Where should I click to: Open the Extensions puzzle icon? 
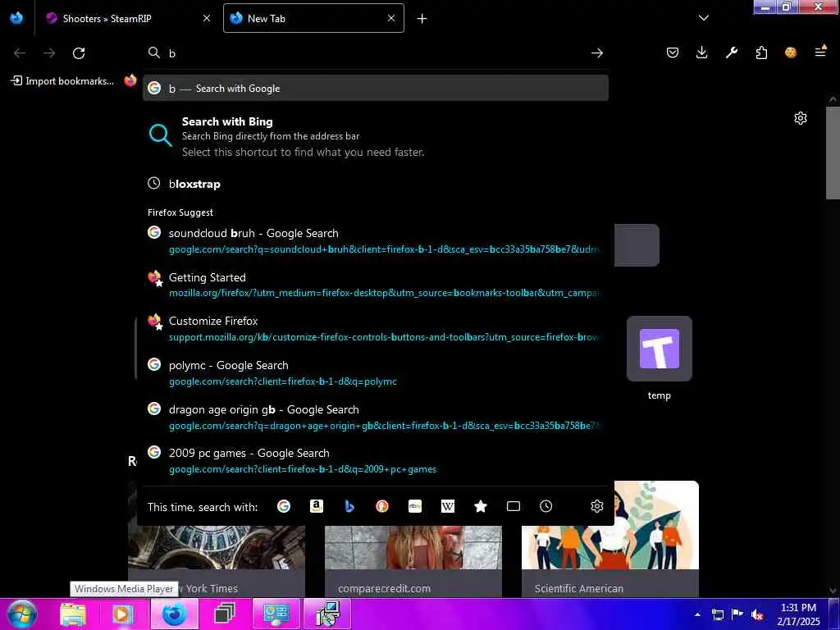pyautogui.click(x=761, y=52)
